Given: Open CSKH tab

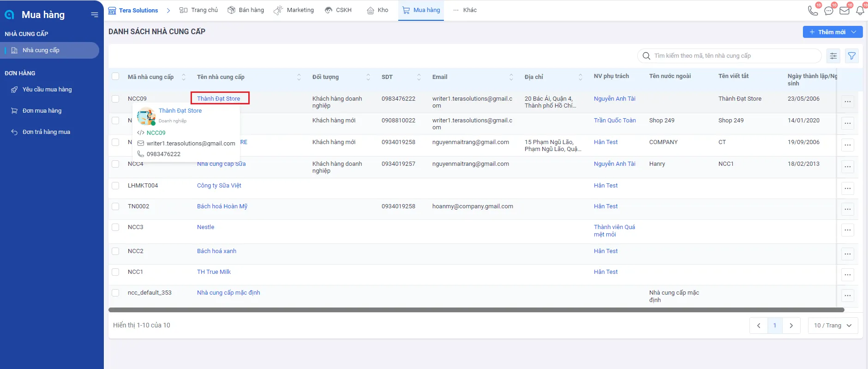Looking at the screenshot, I should pos(338,10).
